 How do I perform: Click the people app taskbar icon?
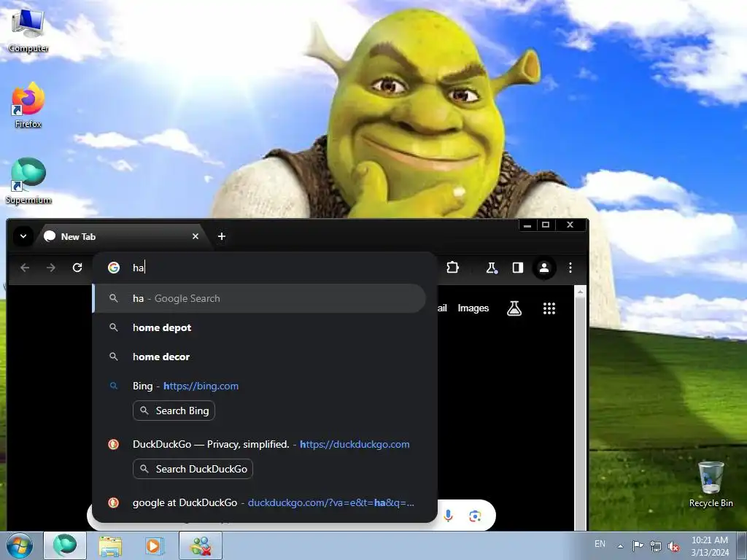[201, 545]
